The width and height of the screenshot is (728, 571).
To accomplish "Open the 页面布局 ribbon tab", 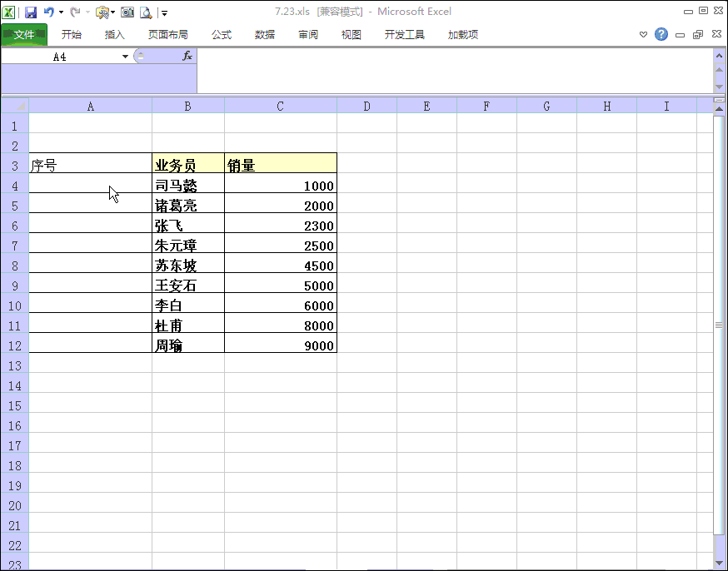I will [167, 35].
